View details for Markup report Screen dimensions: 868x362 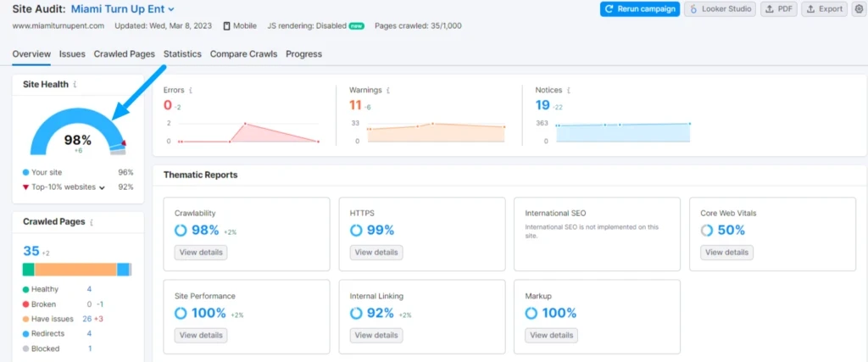click(551, 336)
